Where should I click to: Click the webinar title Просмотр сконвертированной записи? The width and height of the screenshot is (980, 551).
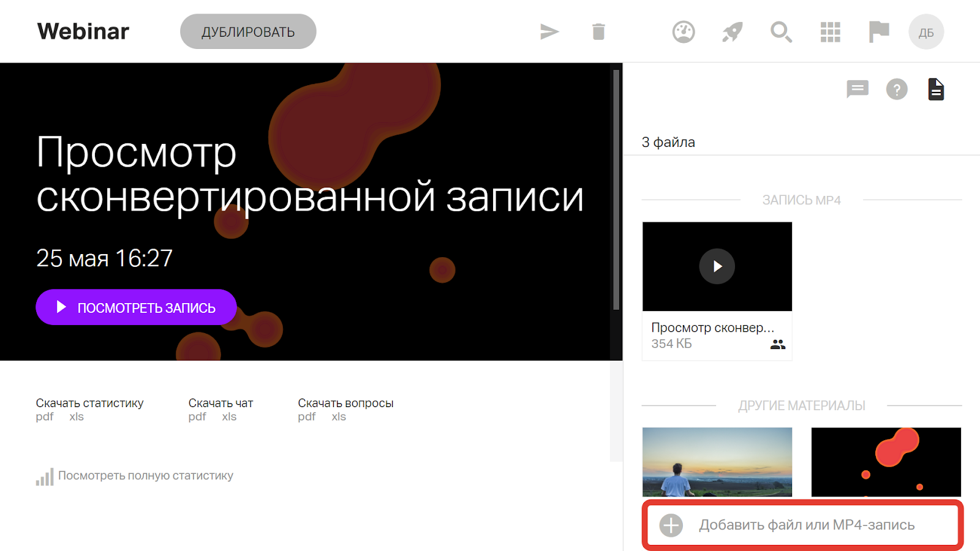(x=310, y=174)
